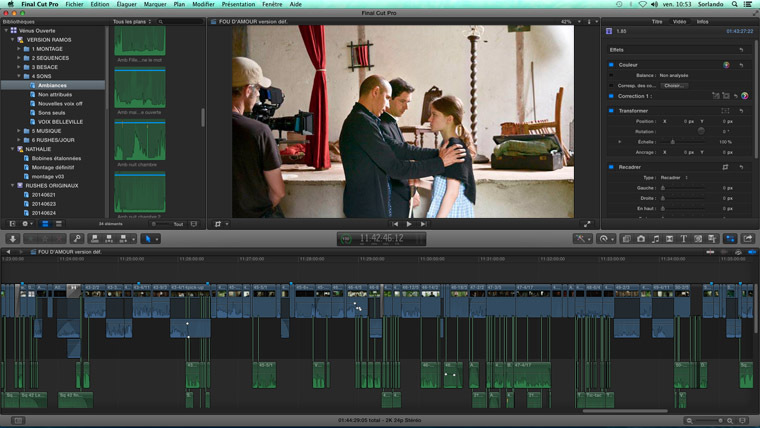
Task: Expand the 5 MUSIQUE folder
Action: (x=19, y=131)
